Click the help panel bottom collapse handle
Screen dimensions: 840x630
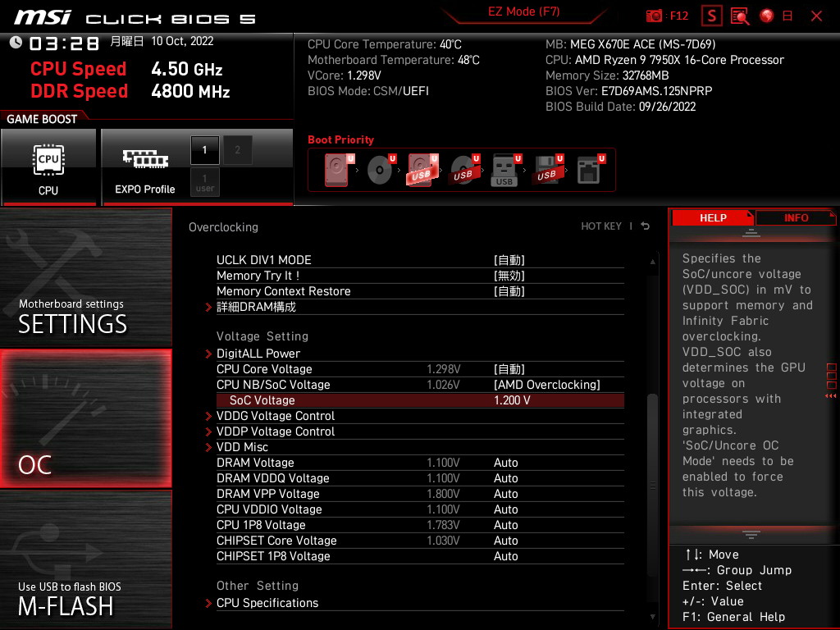click(x=751, y=535)
